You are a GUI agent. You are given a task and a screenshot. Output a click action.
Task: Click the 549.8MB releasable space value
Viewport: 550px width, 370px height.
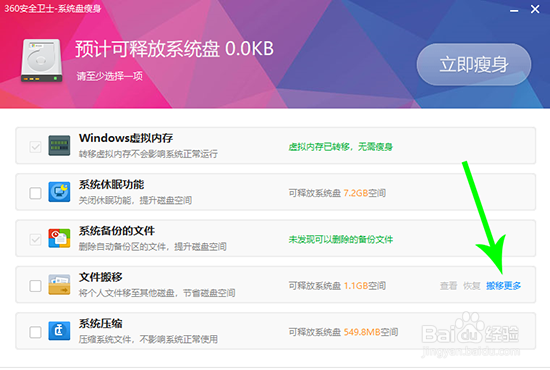pyautogui.click(x=362, y=332)
